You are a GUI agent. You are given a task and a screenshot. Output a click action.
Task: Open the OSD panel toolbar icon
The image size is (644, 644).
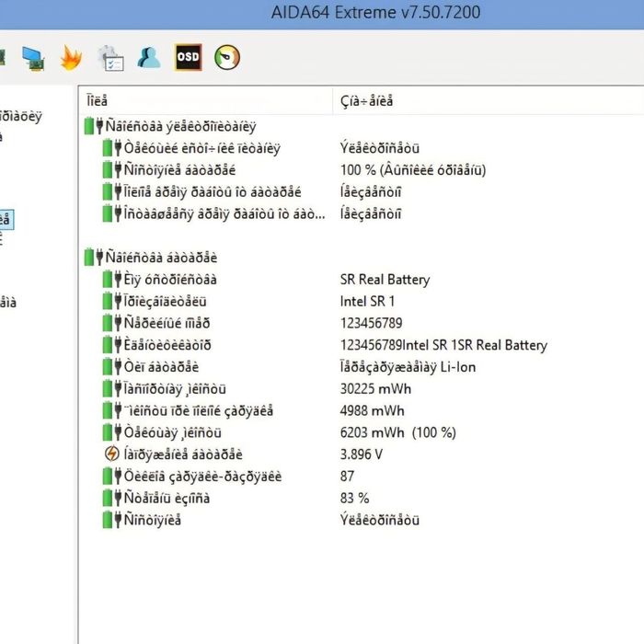tap(188, 57)
